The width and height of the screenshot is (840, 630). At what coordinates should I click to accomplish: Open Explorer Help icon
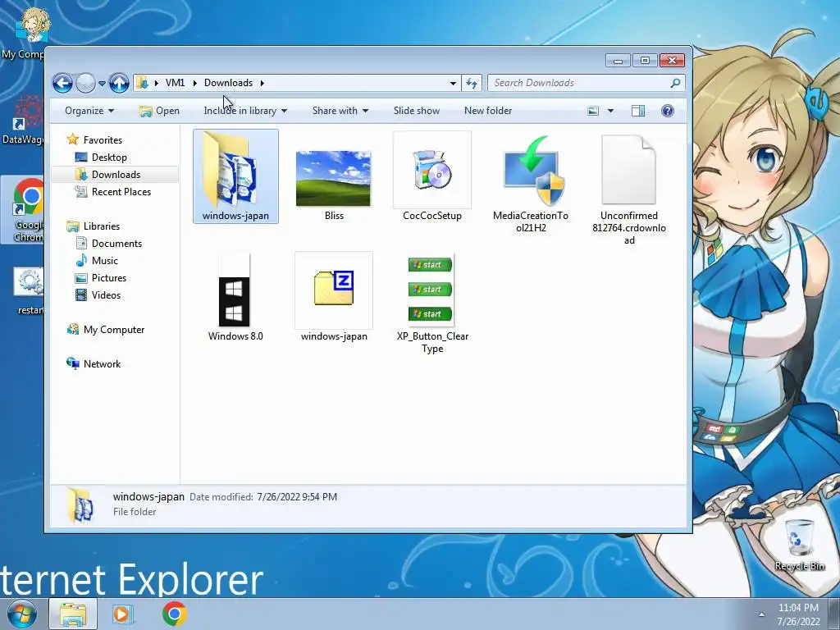668,111
